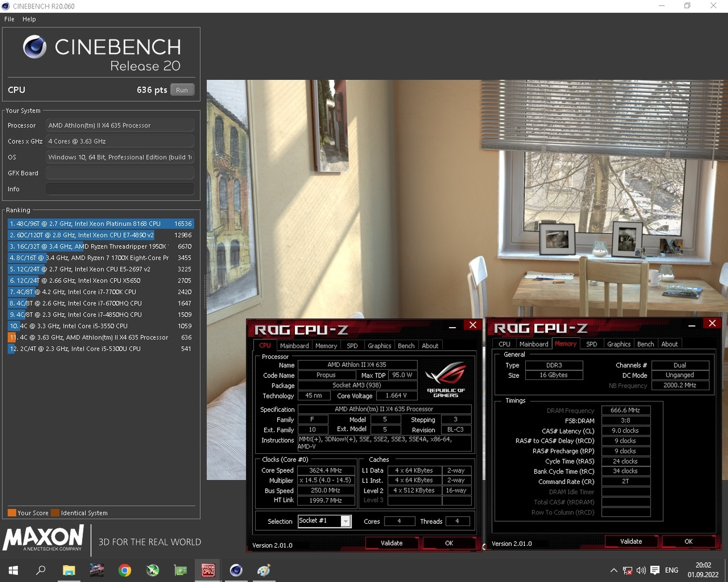This screenshot has width=728, height=582.
Task: Select ranking row Ryzen 7 1700X Eight-Core
Action: 101,258
